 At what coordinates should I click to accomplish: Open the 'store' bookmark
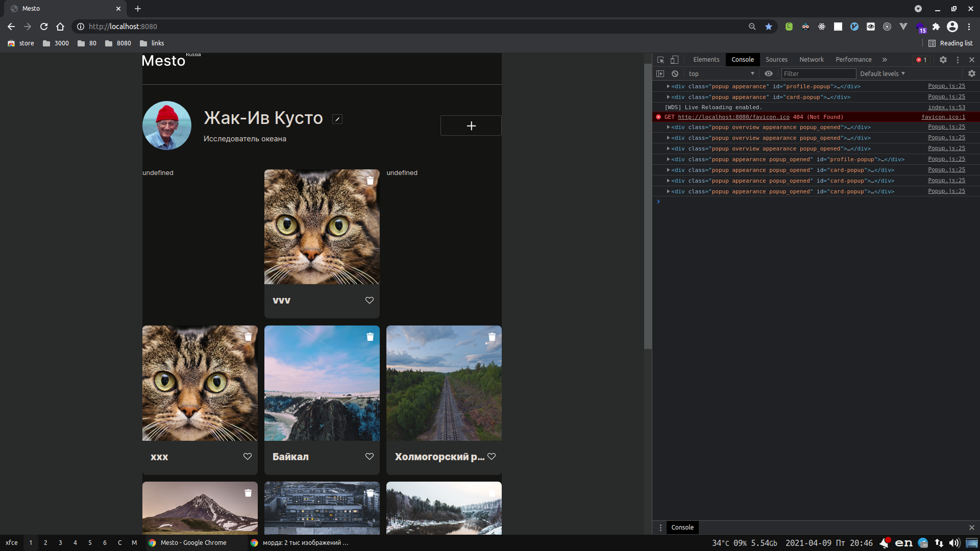[21, 43]
